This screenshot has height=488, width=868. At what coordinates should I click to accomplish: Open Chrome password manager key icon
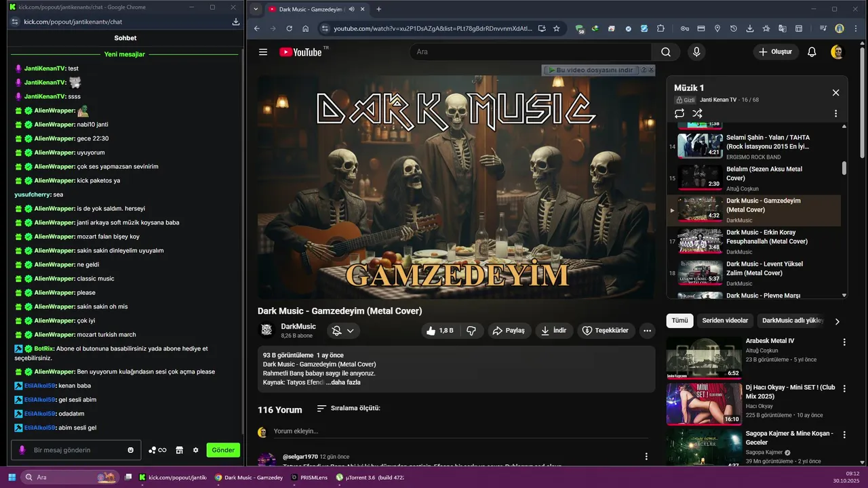coord(685,28)
